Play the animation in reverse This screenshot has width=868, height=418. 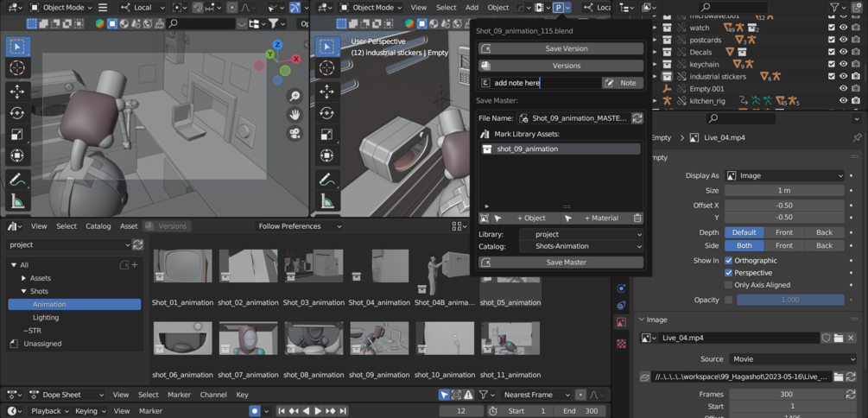pyautogui.click(x=306, y=411)
